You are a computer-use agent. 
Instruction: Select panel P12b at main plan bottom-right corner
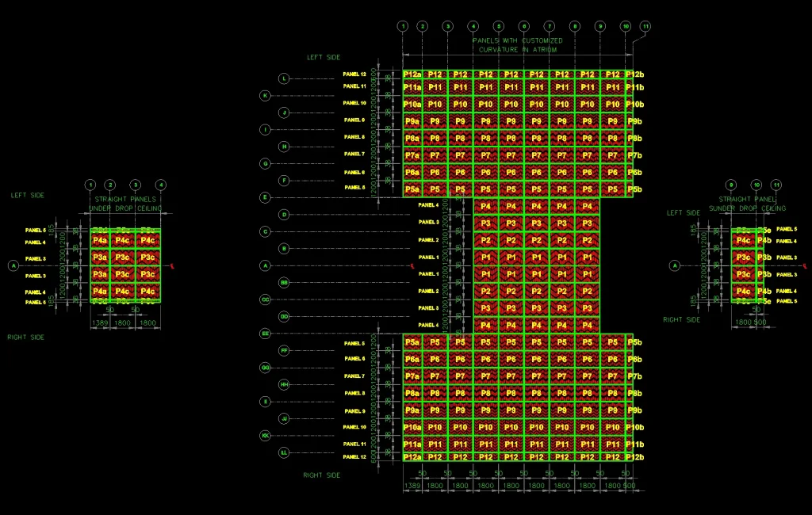[634, 457]
